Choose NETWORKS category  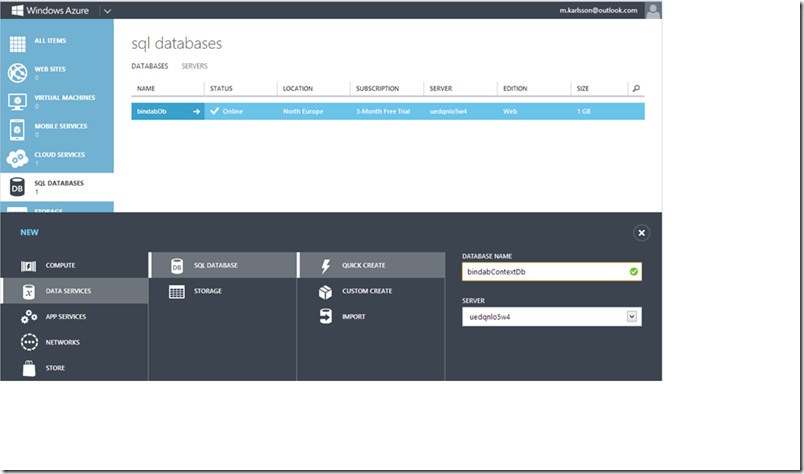point(63,342)
